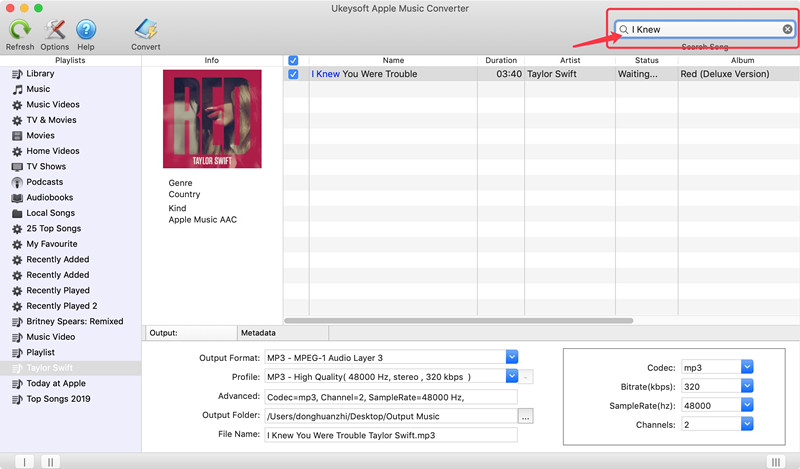Viewport: 800px width, 469px height.
Task: Open Podcasts in sidebar
Action: [x=44, y=182]
